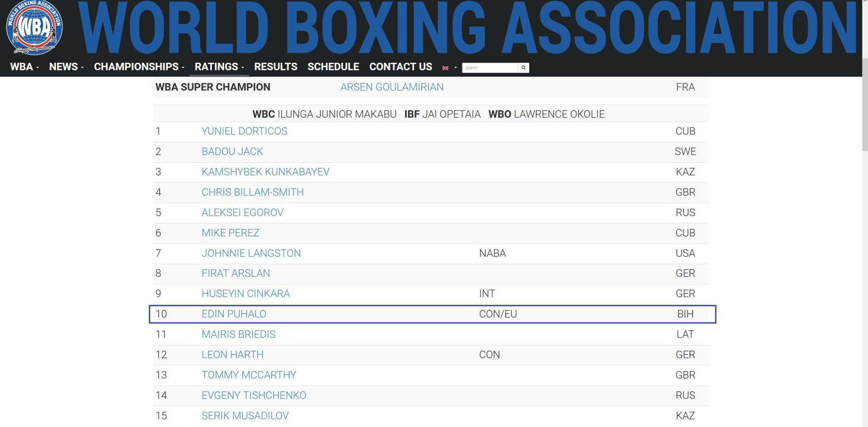Open the Schedule page
Screen dimensions: 868x427
click(x=333, y=67)
